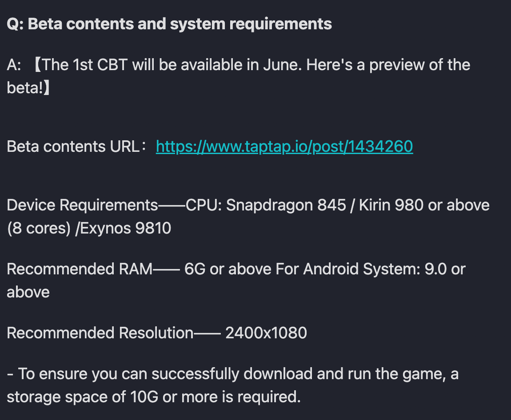Click the "2400x1080" resolution value
This screenshot has height=420, width=511.
click(266, 333)
